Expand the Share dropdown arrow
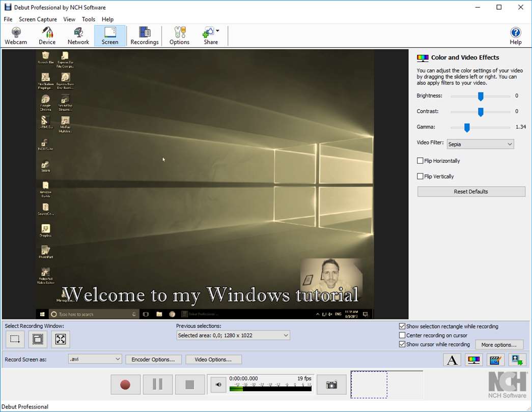Image resolution: width=532 pixels, height=412 pixels. pyautogui.click(x=217, y=31)
